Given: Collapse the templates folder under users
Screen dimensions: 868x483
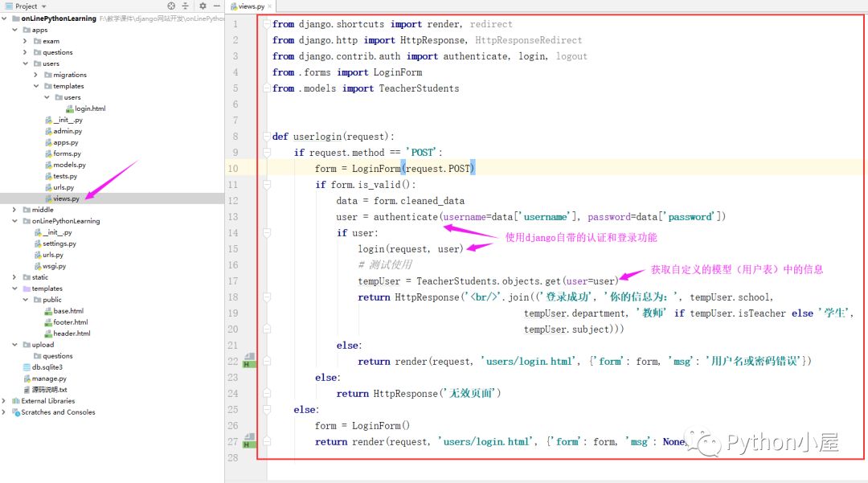Looking at the screenshot, I should [x=36, y=86].
